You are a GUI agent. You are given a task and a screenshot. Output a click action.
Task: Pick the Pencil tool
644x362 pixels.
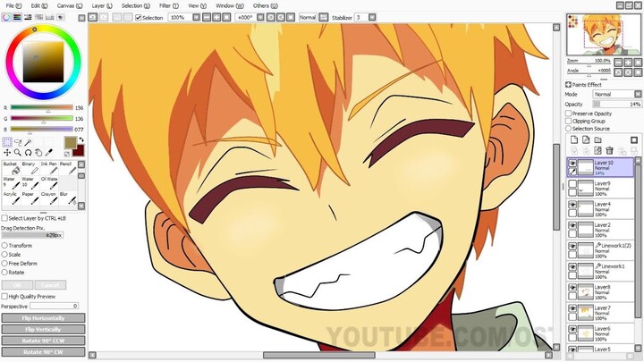[x=67, y=168]
